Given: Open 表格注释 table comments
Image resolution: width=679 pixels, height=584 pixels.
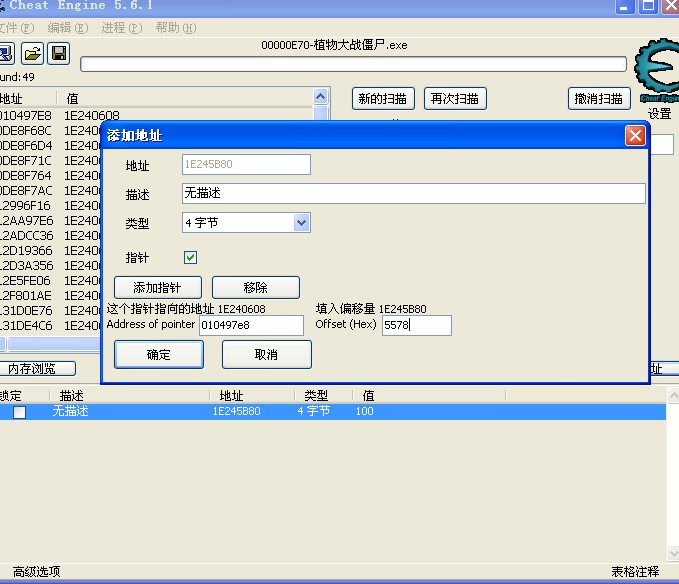Looking at the screenshot, I should pyautogui.click(x=635, y=572).
